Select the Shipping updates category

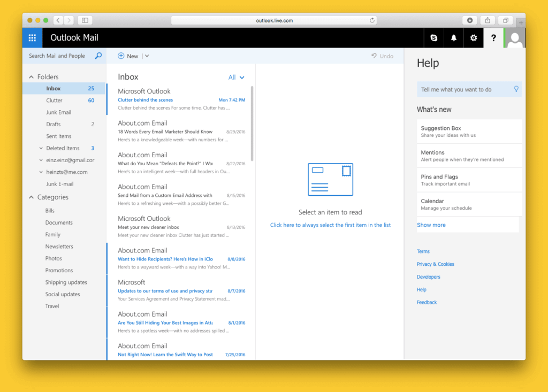click(x=66, y=282)
